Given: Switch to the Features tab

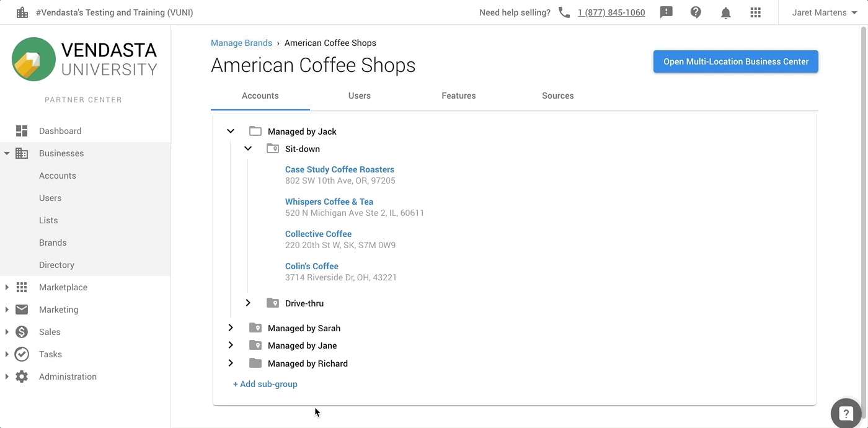Looking at the screenshot, I should point(459,96).
